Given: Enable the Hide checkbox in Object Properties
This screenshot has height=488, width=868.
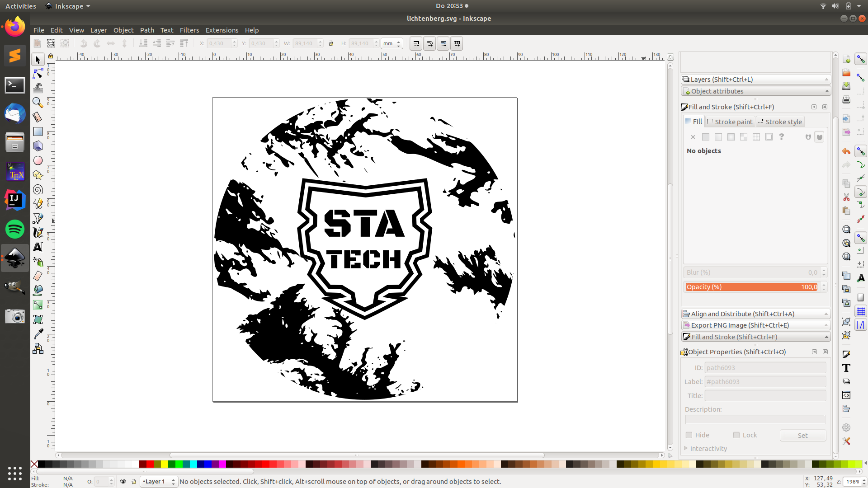Looking at the screenshot, I should (689, 435).
